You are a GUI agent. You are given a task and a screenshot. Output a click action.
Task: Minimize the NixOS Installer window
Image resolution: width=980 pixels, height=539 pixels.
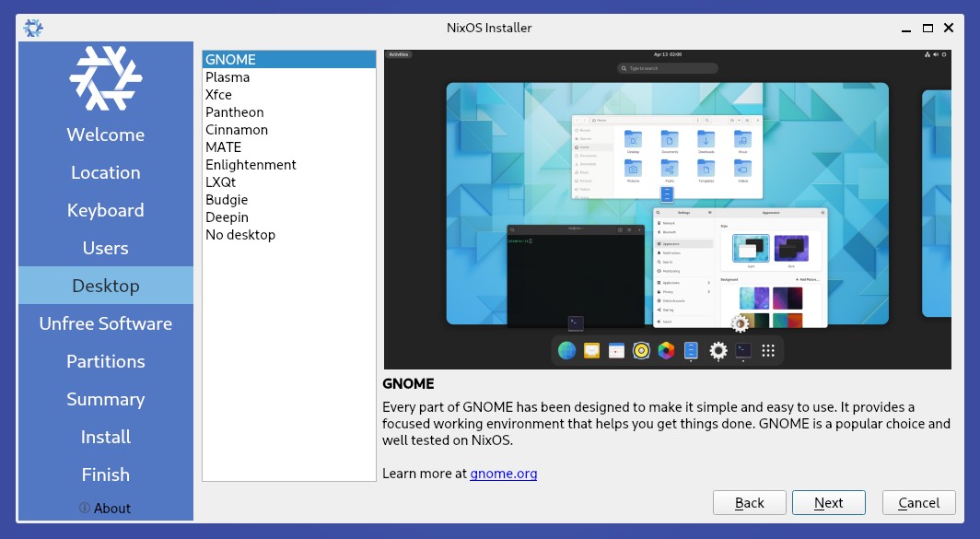click(x=906, y=29)
